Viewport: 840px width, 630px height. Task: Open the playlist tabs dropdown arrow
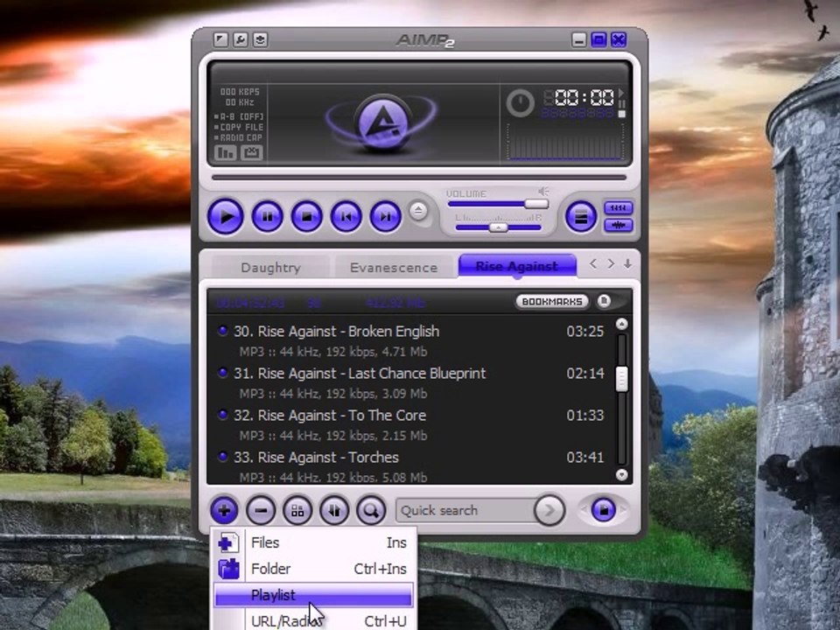[627, 263]
